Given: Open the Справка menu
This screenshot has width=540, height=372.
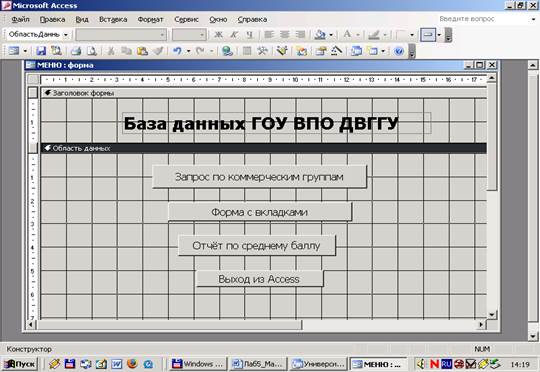Looking at the screenshot, I should pos(252,19).
